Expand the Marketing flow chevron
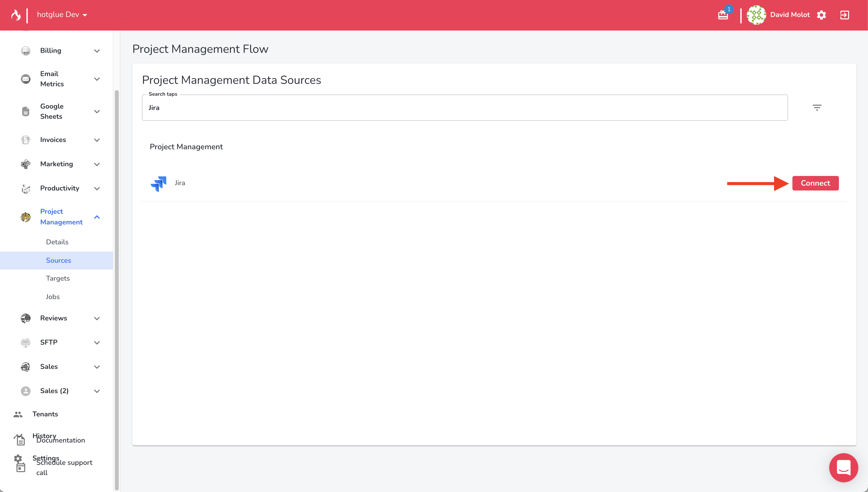The height and width of the screenshot is (492, 868). (x=97, y=164)
